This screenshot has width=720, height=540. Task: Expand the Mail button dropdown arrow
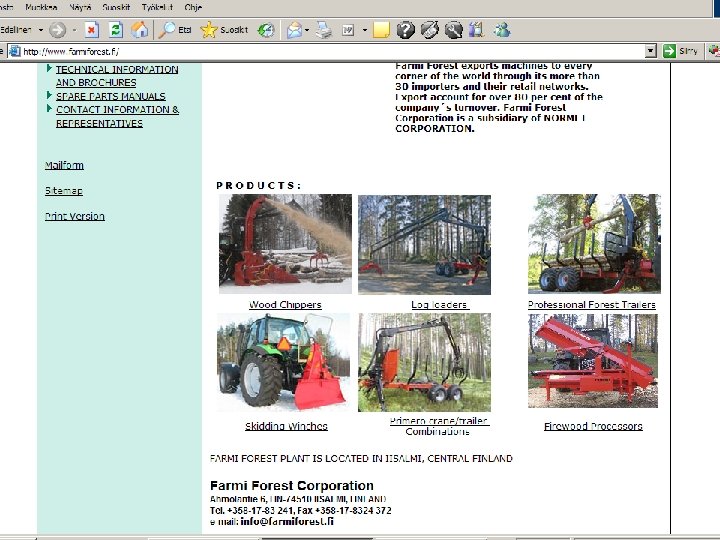click(x=307, y=30)
